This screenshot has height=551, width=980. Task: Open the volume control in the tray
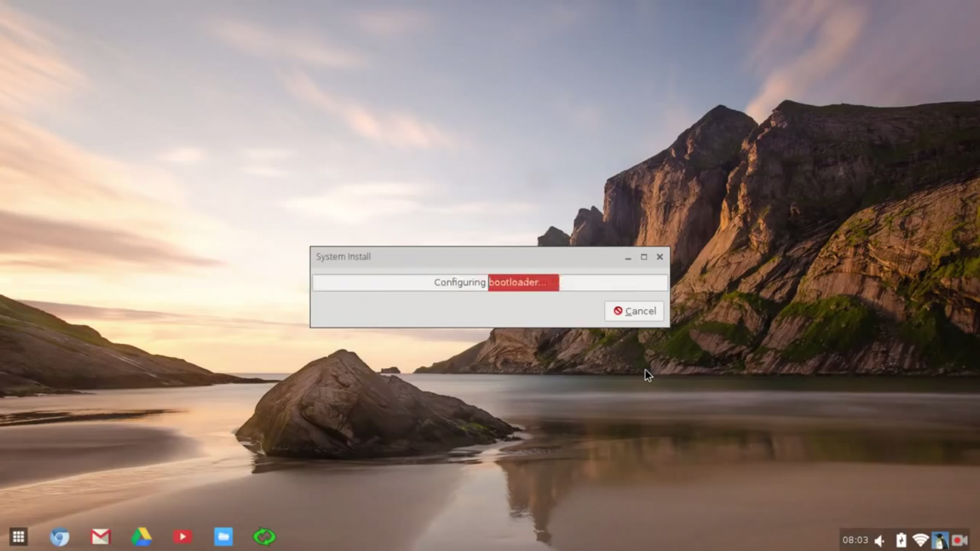tap(880, 540)
